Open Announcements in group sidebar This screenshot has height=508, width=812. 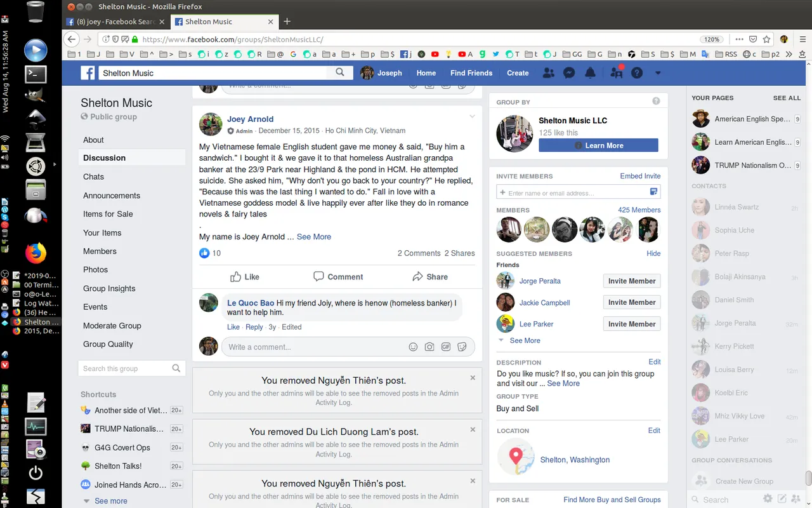tap(112, 196)
